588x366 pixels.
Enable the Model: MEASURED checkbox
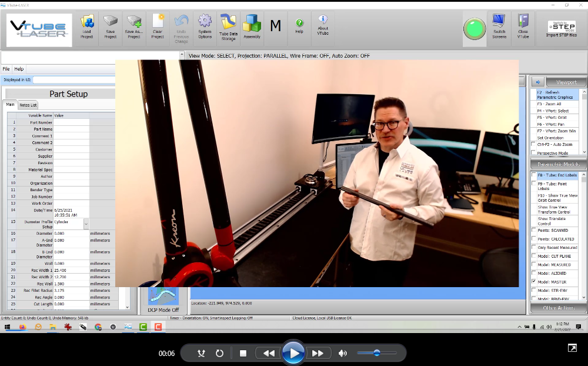(x=533, y=265)
